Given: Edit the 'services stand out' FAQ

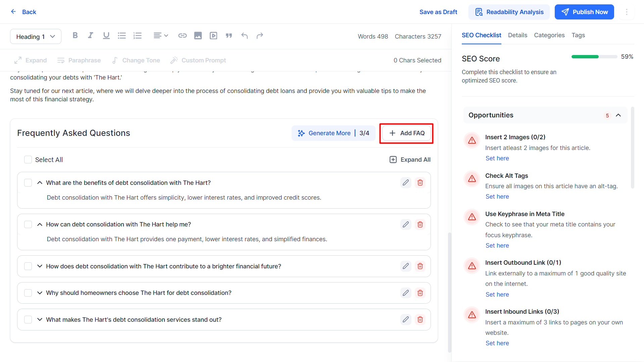Looking at the screenshot, I should pos(406,319).
